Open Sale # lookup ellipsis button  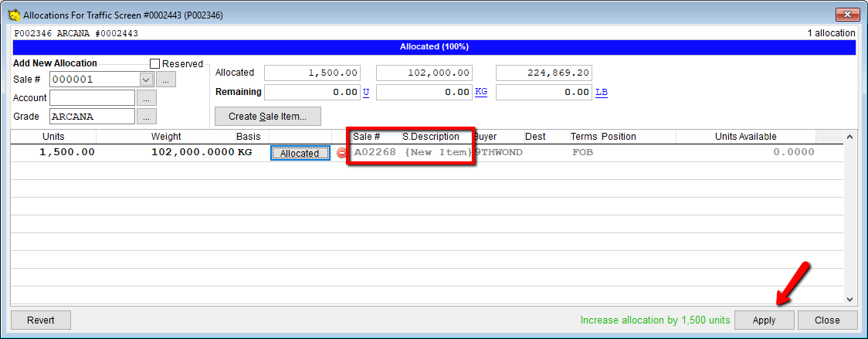coord(165,80)
